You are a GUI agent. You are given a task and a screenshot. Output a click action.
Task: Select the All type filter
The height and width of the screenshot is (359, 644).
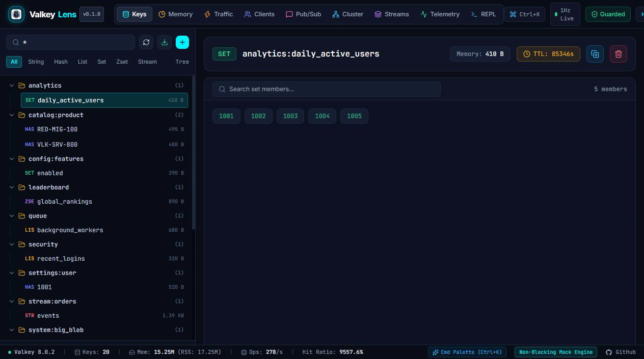(x=14, y=62)
